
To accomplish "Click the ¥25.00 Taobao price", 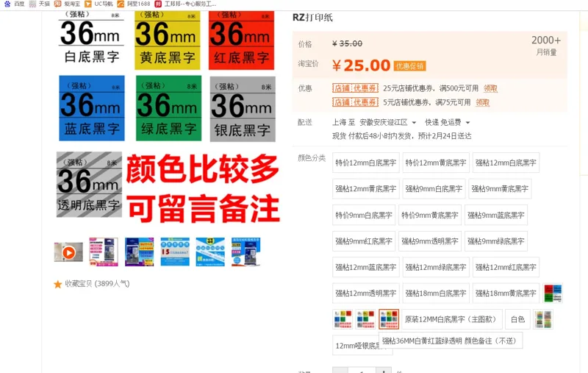I will pos(361,65).
